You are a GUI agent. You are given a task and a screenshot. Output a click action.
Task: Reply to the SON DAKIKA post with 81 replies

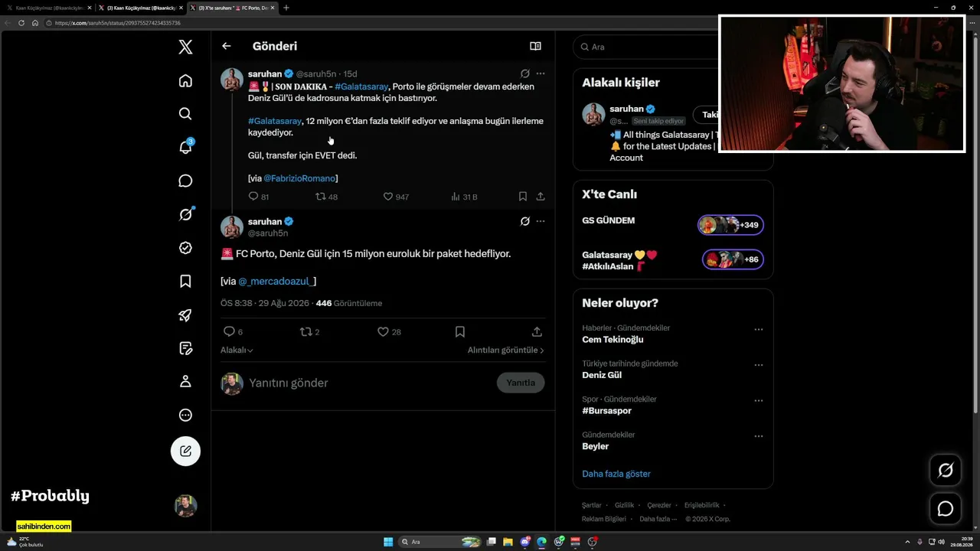(259, 197)
